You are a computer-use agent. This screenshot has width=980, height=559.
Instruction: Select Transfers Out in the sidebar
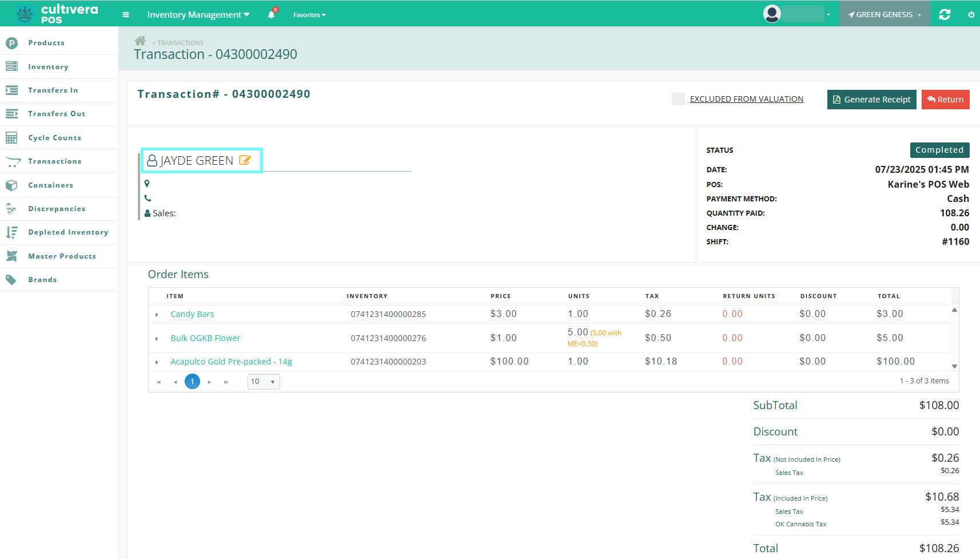57,114
